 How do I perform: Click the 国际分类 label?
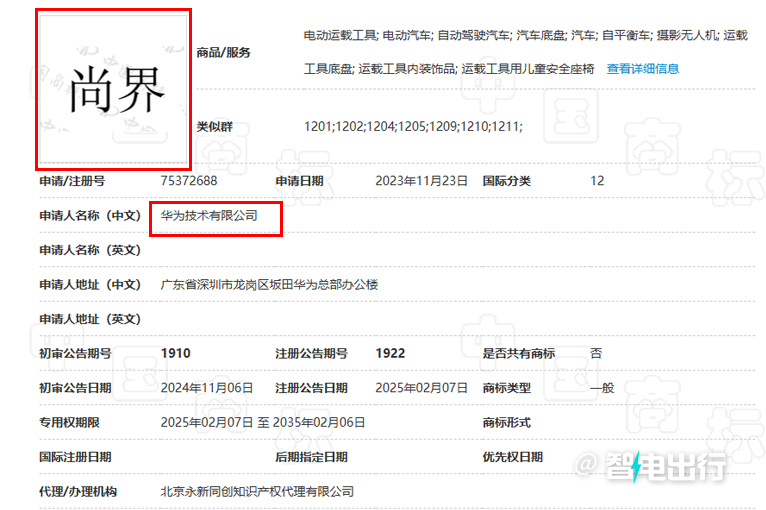tap(507, 181)
